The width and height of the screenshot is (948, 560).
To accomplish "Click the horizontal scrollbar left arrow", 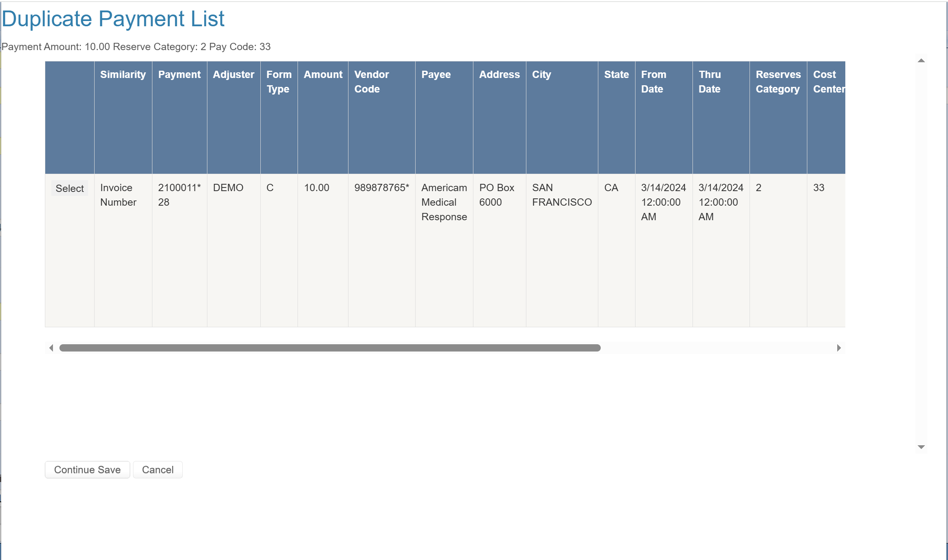I will (x=51, y=348).
